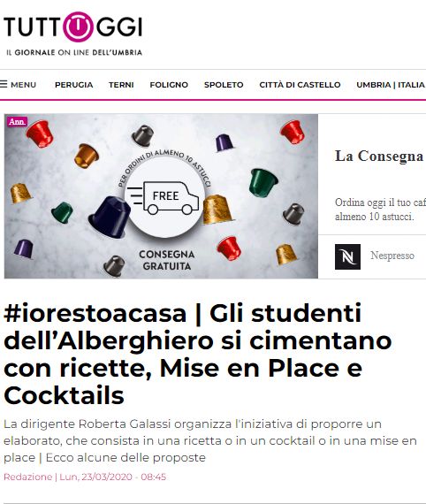Open the La Consegna ad headline

380,157
